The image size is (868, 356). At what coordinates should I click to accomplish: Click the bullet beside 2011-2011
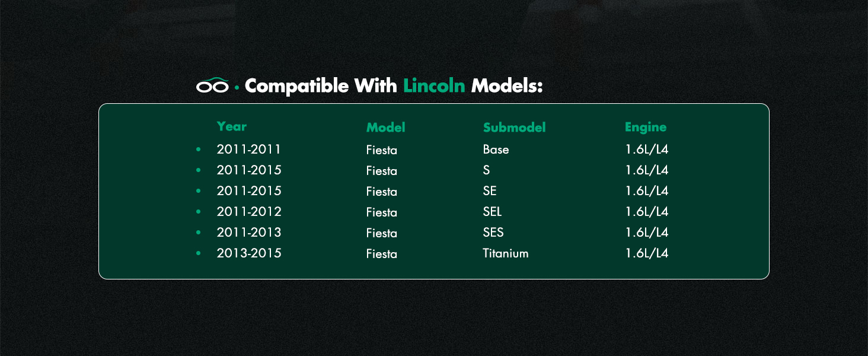[x=199, y=150]
